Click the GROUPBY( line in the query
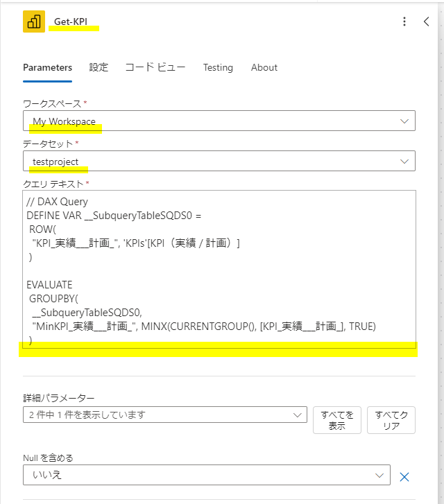444x504 pixels. tap(53, 299)
